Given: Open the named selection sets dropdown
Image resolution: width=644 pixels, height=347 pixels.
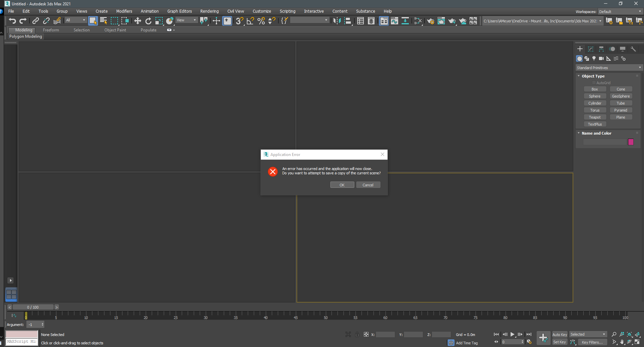Looking at the screenshot, I should pyautogui.click(x=309, y=20).
